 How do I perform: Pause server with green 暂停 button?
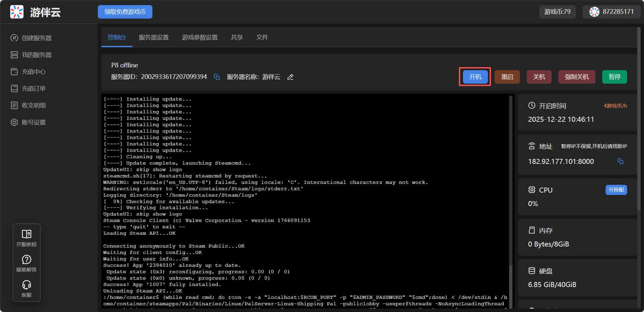pyautogui.click(x=614, y=77)
